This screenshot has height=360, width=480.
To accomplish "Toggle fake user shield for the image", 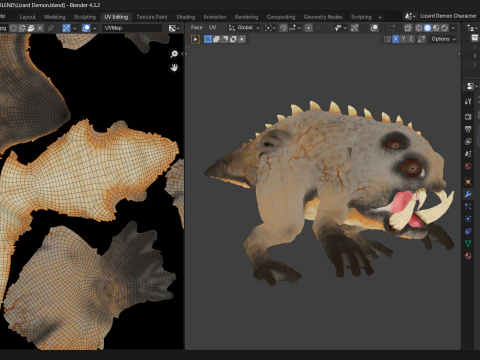I will coord(14,28).
